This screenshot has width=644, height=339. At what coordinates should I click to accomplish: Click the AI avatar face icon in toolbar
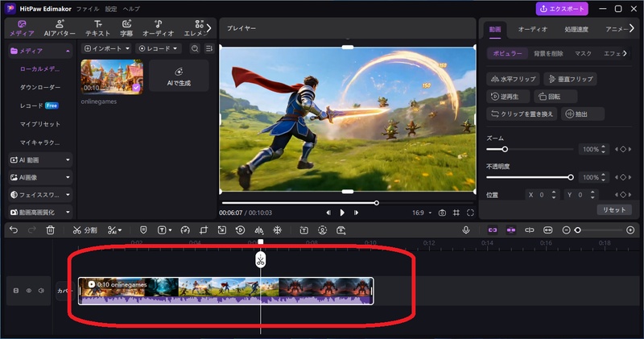tap(323, 230)
